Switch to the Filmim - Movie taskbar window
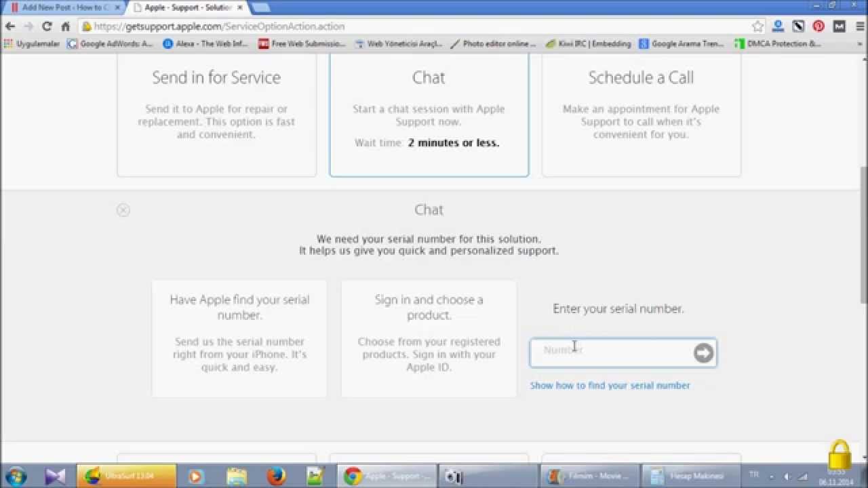This screenshot has height=488, width=868. [x=589, y=476]
